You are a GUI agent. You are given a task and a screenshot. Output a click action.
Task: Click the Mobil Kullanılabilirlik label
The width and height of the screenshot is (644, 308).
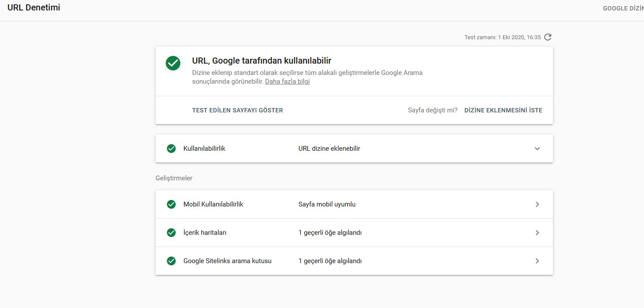(x=214, y=204)
